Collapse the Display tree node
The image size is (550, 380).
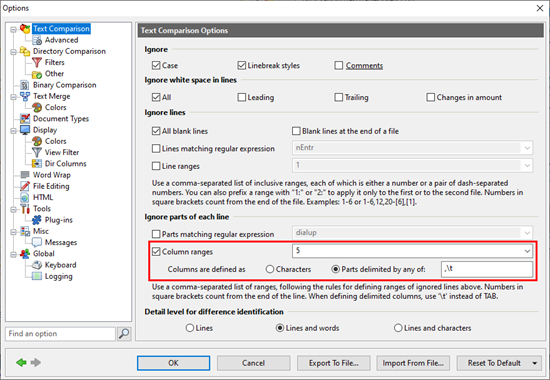13,131
